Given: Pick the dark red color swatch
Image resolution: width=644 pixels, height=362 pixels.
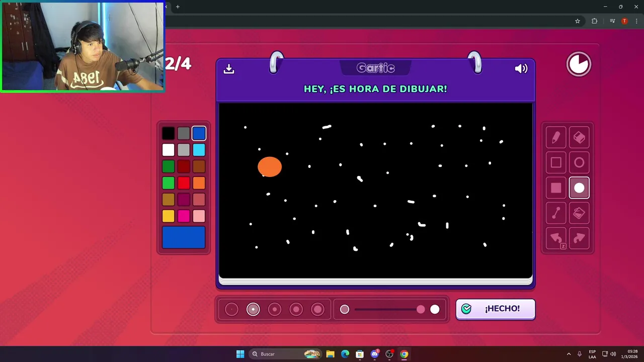Looking at the screenshot, I should 184,166.
